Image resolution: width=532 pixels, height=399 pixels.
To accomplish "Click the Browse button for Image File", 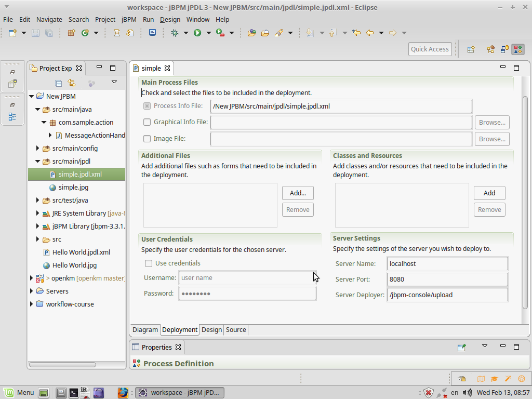I will point(491,138).
